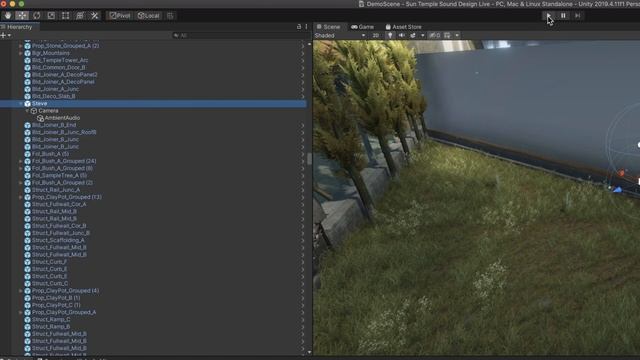This screenshot has width=640, height=360.
Task: Open the Asset Store tab
Action: (403, 27)
